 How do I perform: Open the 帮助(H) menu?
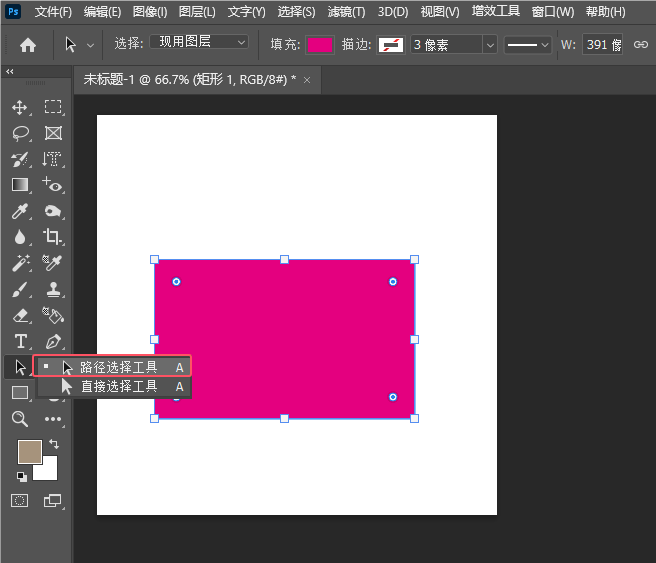605,12
